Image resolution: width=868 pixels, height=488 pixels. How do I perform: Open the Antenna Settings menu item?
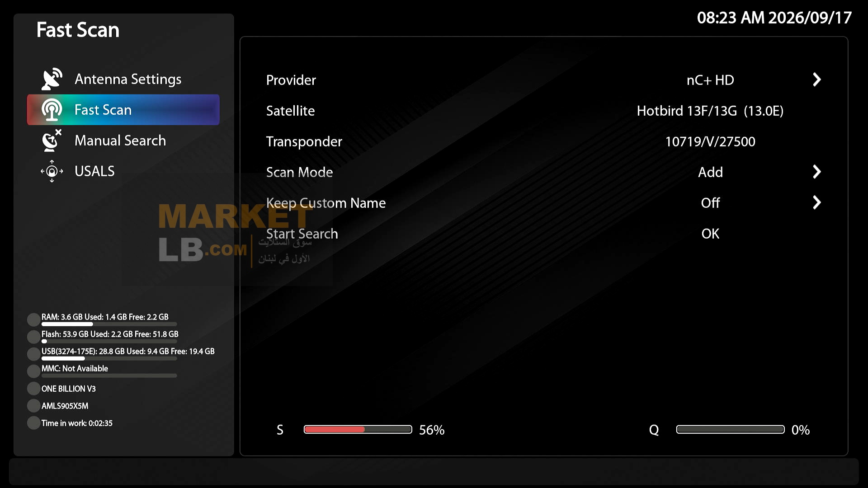point(128,79)
